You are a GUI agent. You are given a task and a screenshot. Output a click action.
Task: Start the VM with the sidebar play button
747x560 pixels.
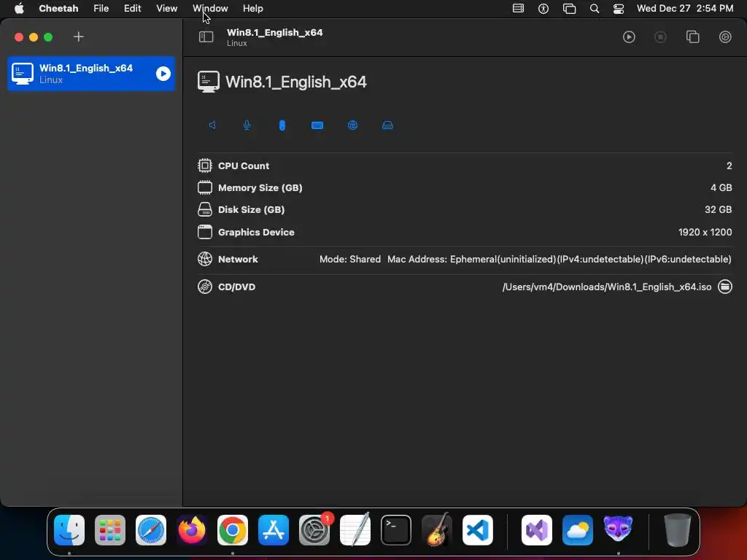tap(163, 74)
